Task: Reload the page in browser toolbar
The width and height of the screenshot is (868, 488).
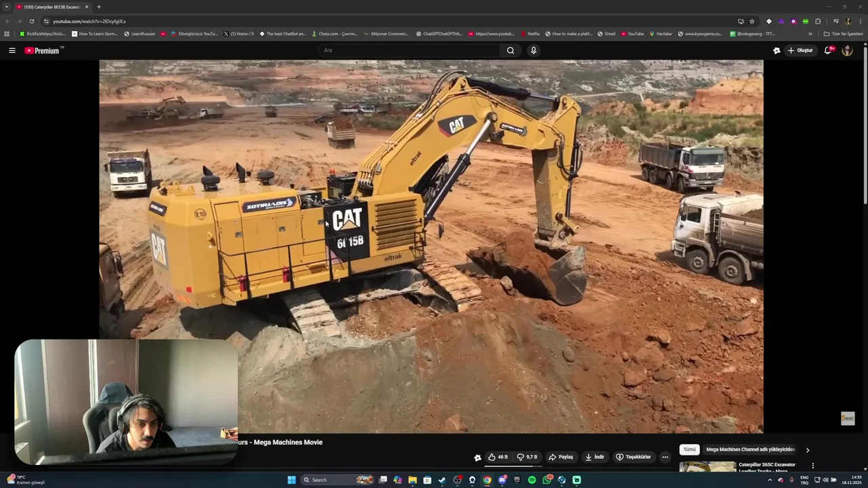Action: click(31, 21)
